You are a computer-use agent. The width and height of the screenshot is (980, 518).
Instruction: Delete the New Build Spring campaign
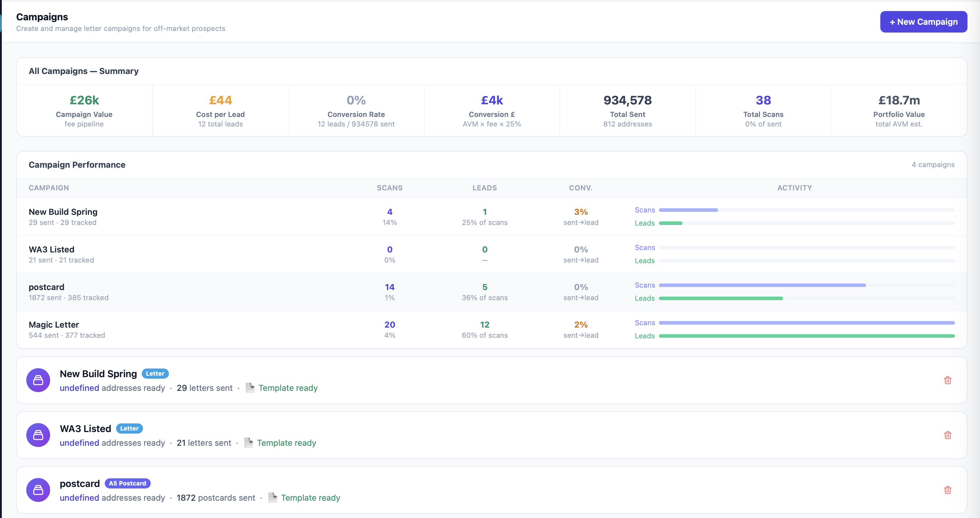pyautogui.click(x=948, y=380)
